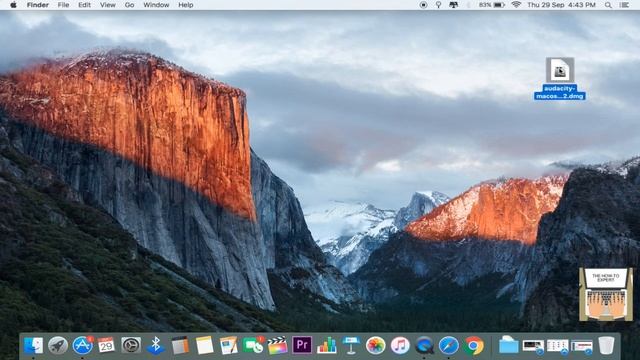Launch Safari compass icon in Dock
This screenshot has width=640, height=360.
coord(449,345)
